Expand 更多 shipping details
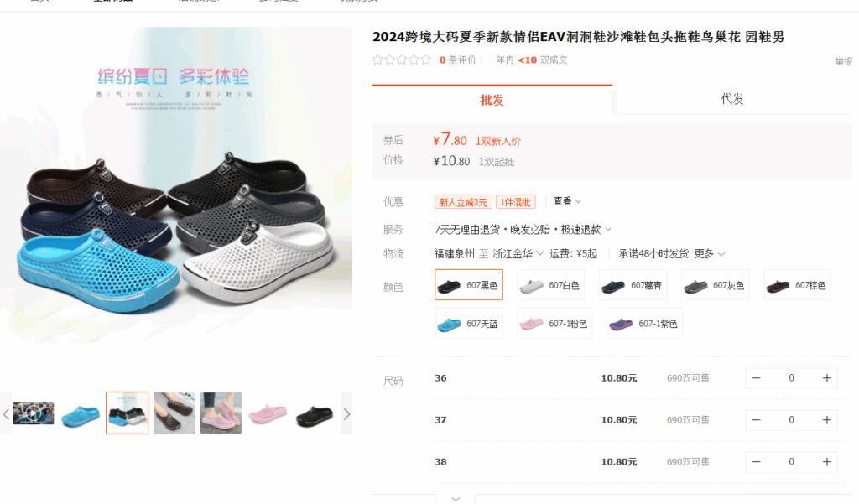This screenshot has width=859, height=504. 710,253
